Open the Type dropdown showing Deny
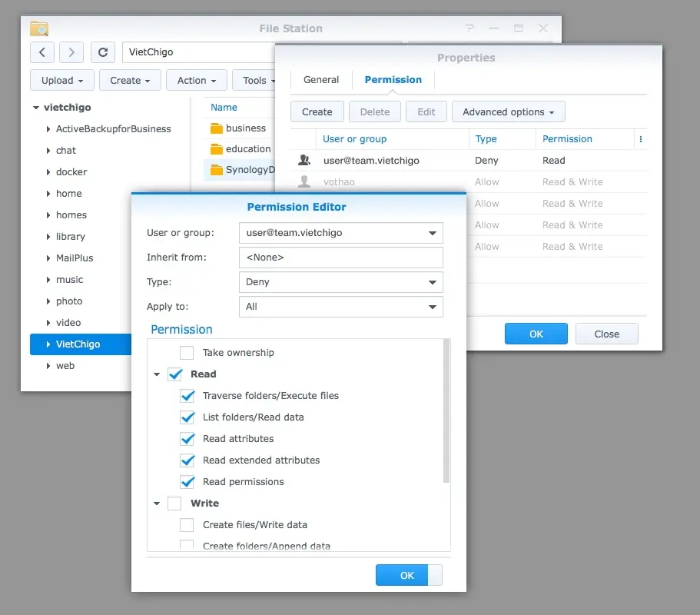Screen dimensions: 700x615 341,282
